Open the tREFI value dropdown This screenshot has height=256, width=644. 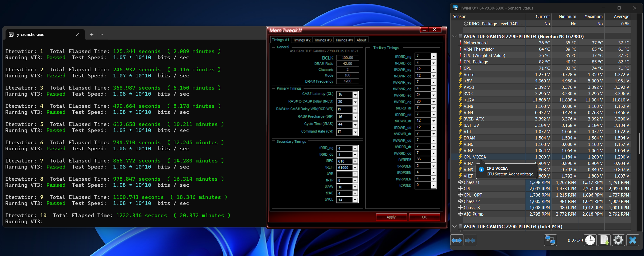click(355, 168)
